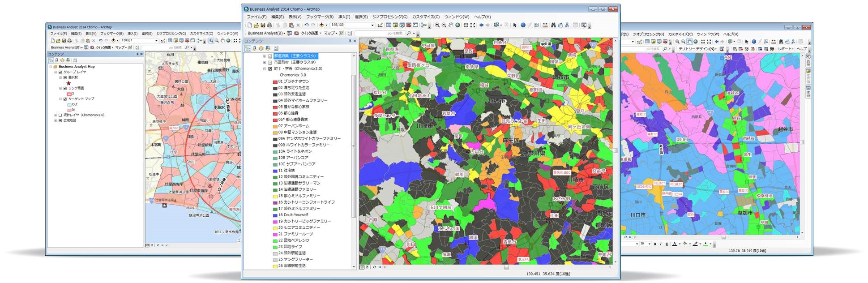Click the Zoom In tool in the left window
The width and height of the screenshot is (868, 283).
coord(211,40)
